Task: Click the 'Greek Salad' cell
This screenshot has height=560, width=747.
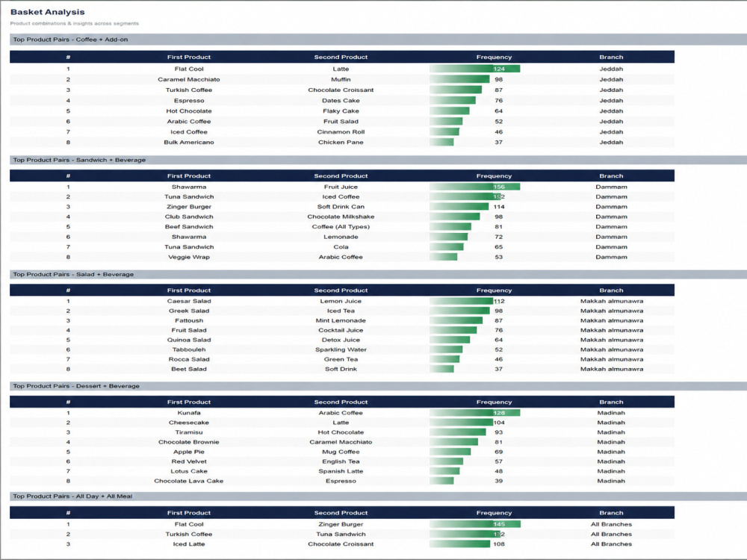Action: (x=189, y=311)
